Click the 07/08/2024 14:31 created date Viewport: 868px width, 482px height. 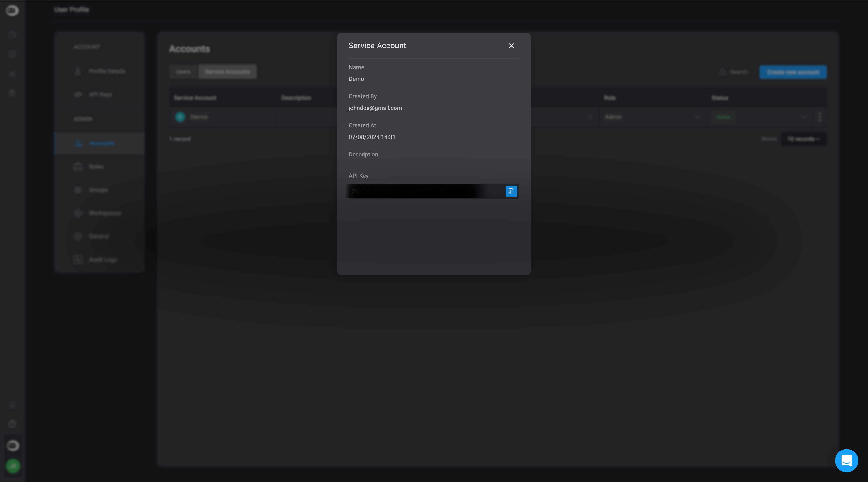coord(372,137)
